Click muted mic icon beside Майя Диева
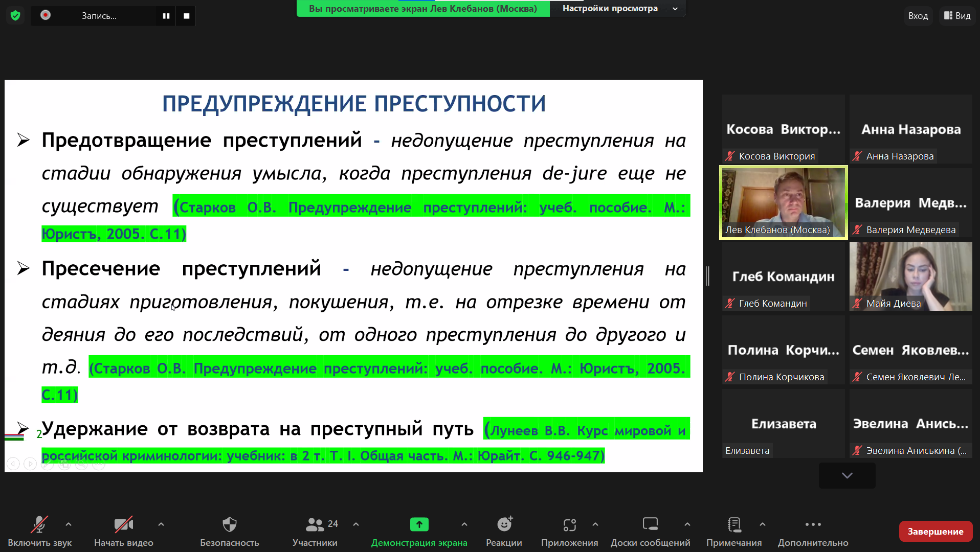Screen dimensions: 980x552 [x=857, y=304]
